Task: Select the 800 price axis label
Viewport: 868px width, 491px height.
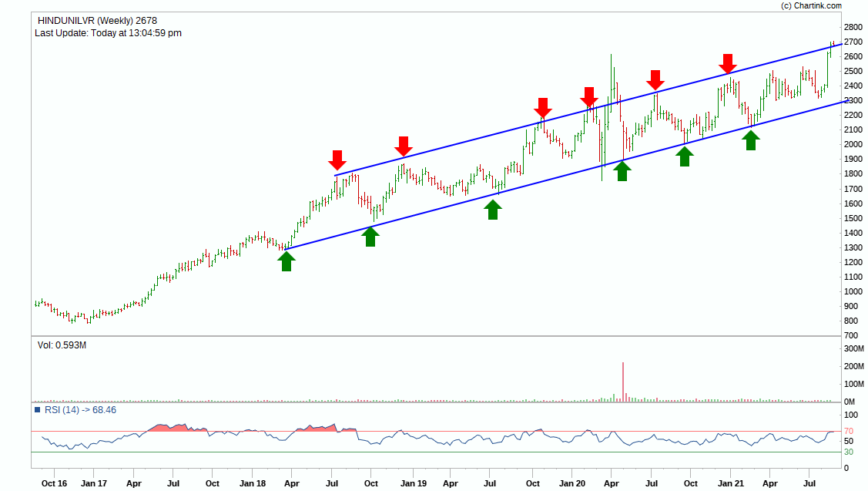Action: [x=851, y=321]
